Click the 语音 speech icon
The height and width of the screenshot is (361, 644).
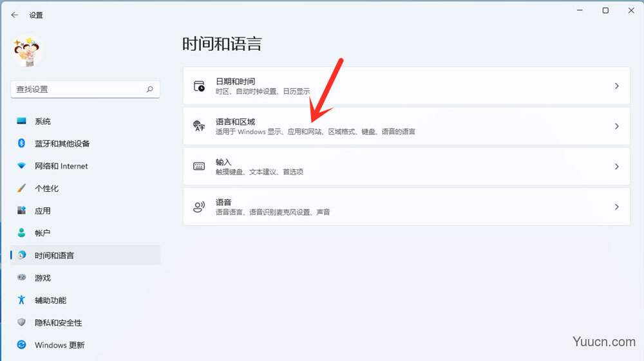pyautogui.click(x=199, y=207)
